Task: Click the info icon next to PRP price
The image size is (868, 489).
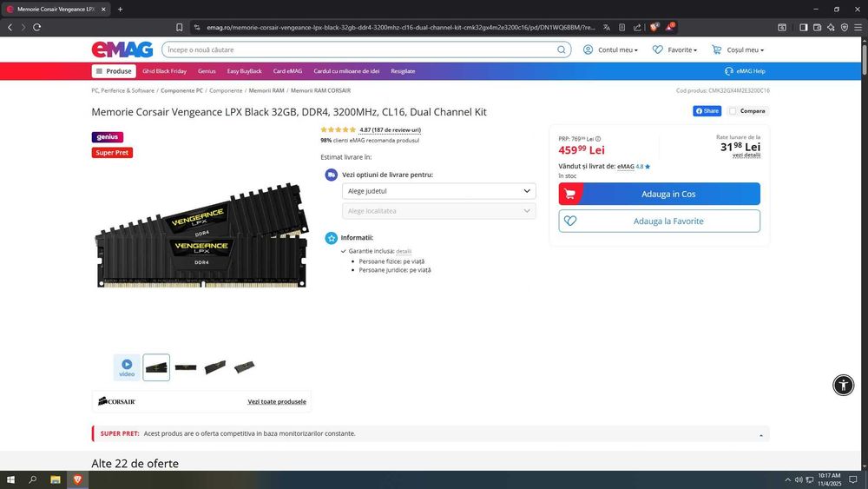Action: pos(598,139)
